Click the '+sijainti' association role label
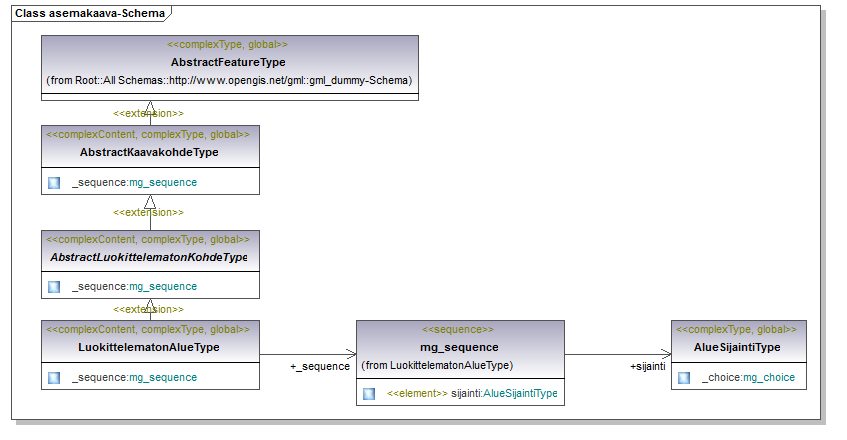The width and height of the screenshot is (847, 440). pos(647,367)
